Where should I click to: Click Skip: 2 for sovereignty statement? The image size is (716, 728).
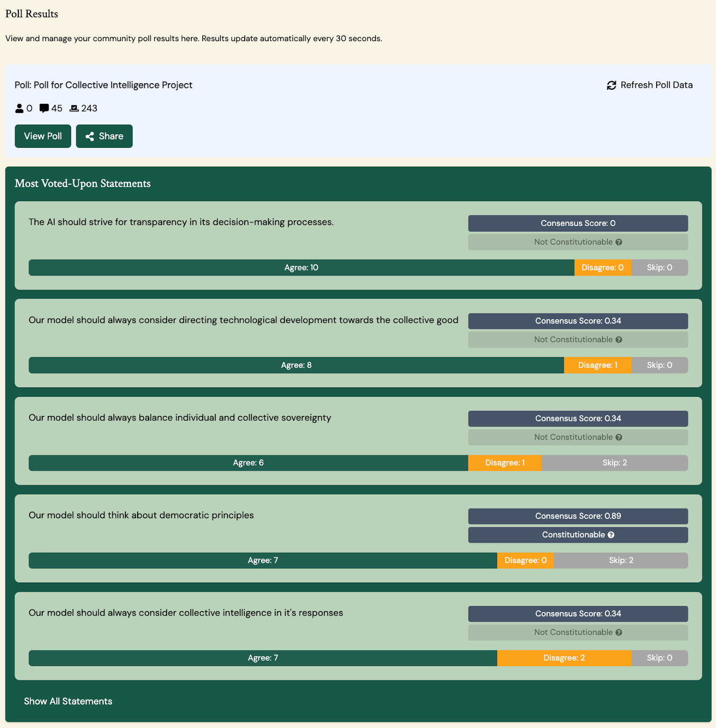(x=615, y=463)
